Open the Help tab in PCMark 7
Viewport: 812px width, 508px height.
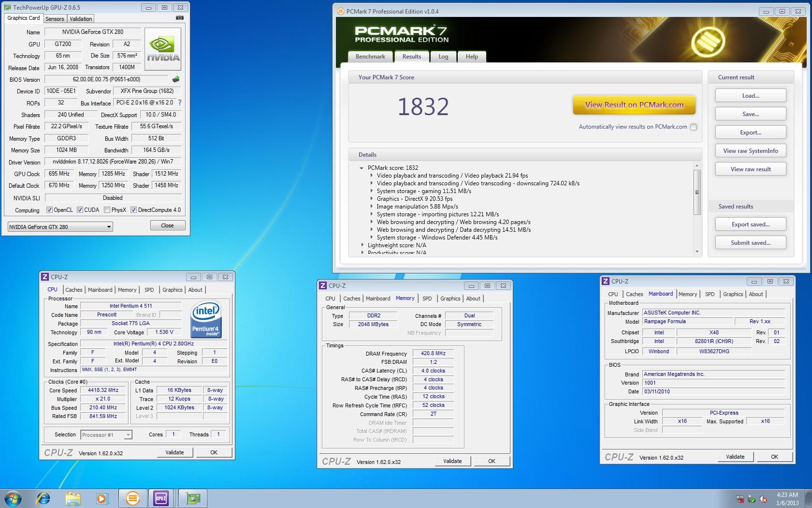[472, 57]
